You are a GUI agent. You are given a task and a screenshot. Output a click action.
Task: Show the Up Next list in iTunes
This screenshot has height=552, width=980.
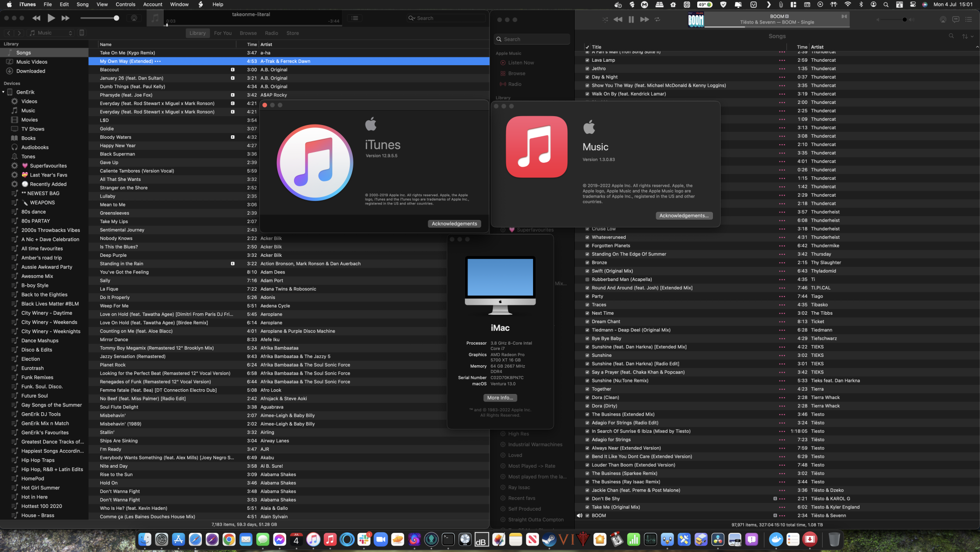click(x=355, y=18)
